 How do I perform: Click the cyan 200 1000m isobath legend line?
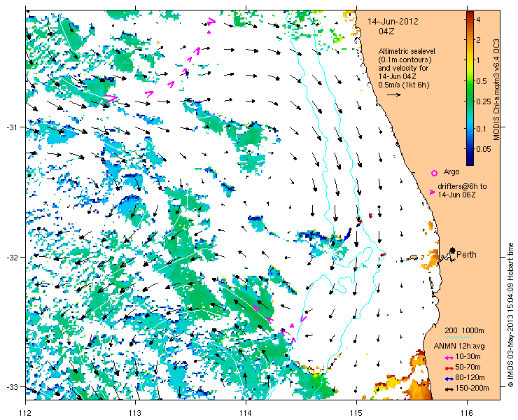[x=458, y=337]
